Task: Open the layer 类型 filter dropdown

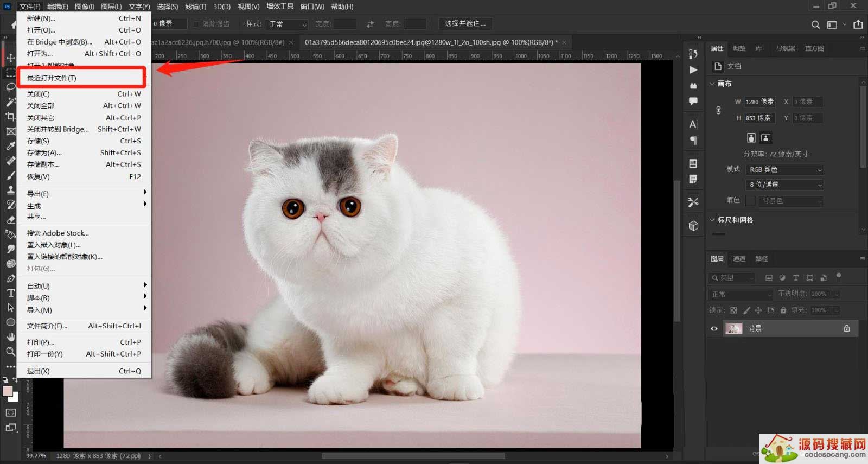Action: [732, 278]
